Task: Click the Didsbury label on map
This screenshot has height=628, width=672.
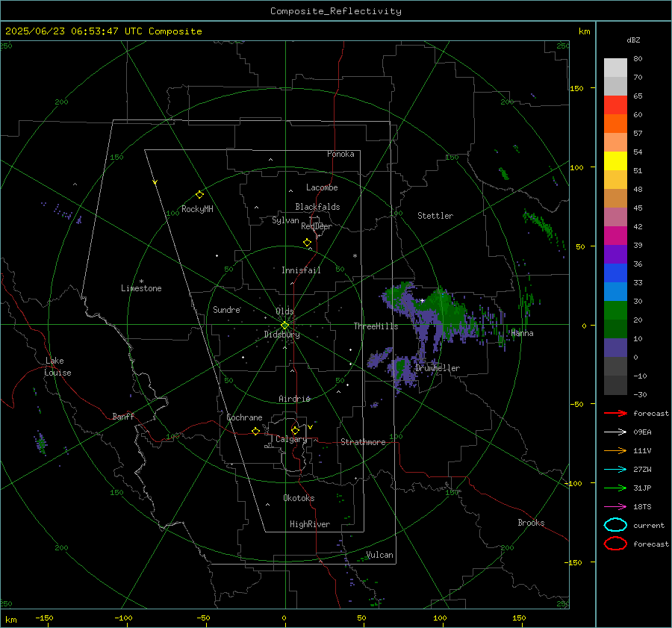Action: click(x=281, y=335)
